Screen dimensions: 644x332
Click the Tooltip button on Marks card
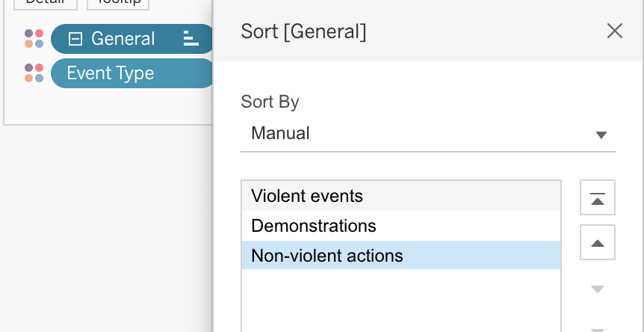118,3
